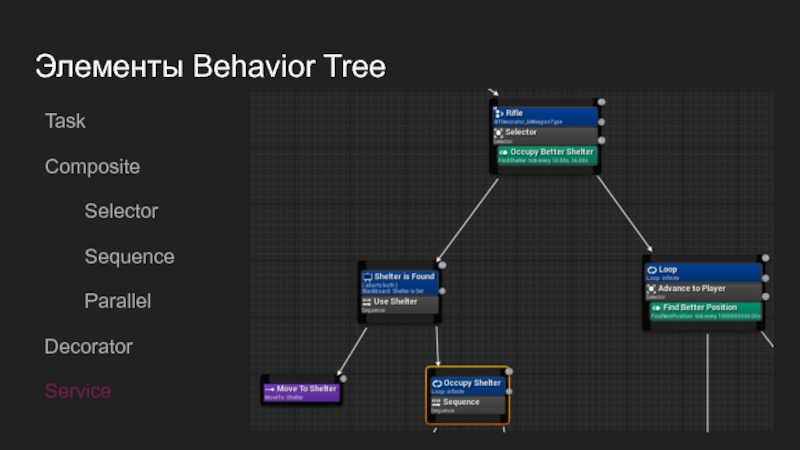Screen dimensions: 800x450
Task: Click the Occupy Shelter loop icon
Action: [436, 383]
